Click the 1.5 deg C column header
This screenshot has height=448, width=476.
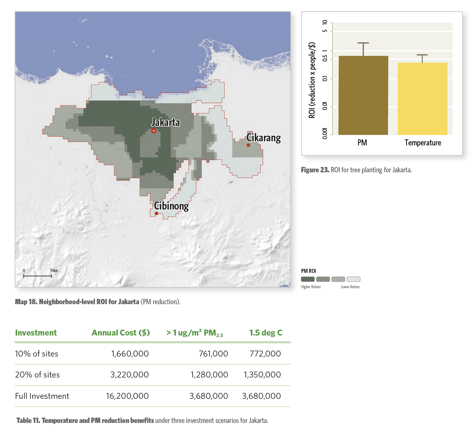pos(266,333)
